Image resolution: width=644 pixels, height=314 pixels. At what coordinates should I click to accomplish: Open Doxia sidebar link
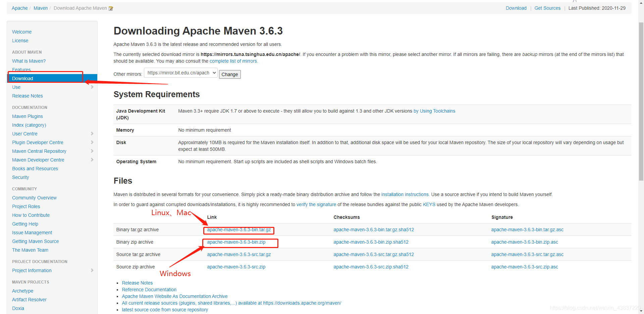pyautogui.click(x=18, y=308)
